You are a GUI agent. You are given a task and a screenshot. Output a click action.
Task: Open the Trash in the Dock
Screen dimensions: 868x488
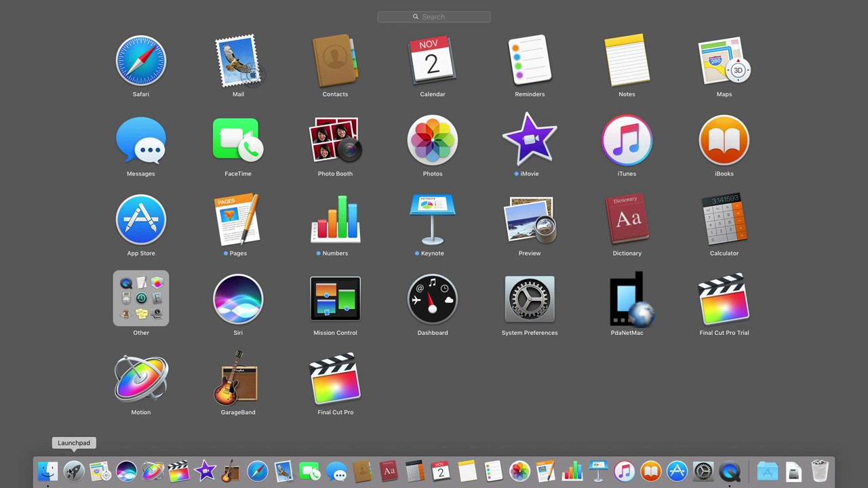coord(820,470)
